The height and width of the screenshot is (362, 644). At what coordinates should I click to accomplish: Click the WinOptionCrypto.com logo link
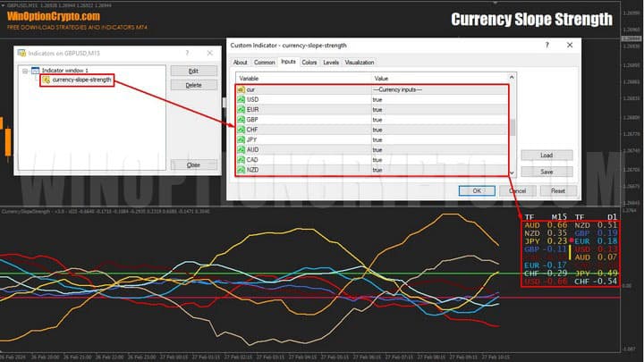tap(54, 16)
